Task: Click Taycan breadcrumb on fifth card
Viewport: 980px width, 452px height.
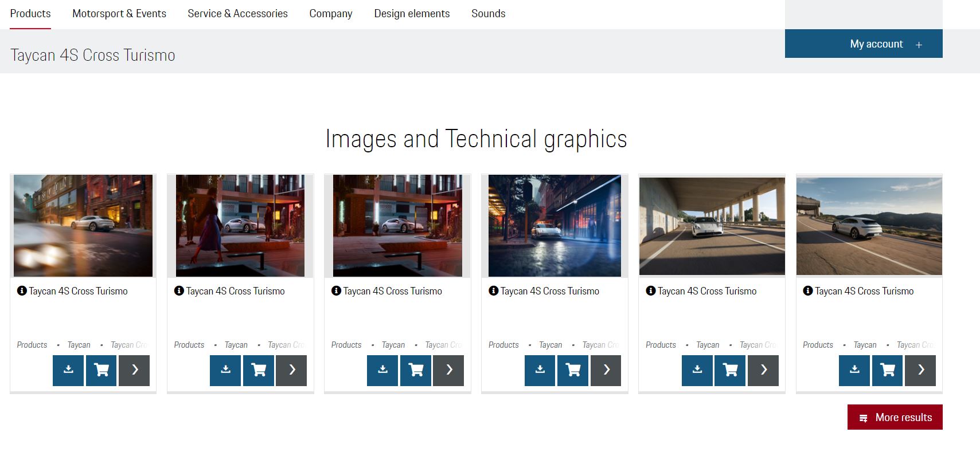Action: (x=708, y=345)
